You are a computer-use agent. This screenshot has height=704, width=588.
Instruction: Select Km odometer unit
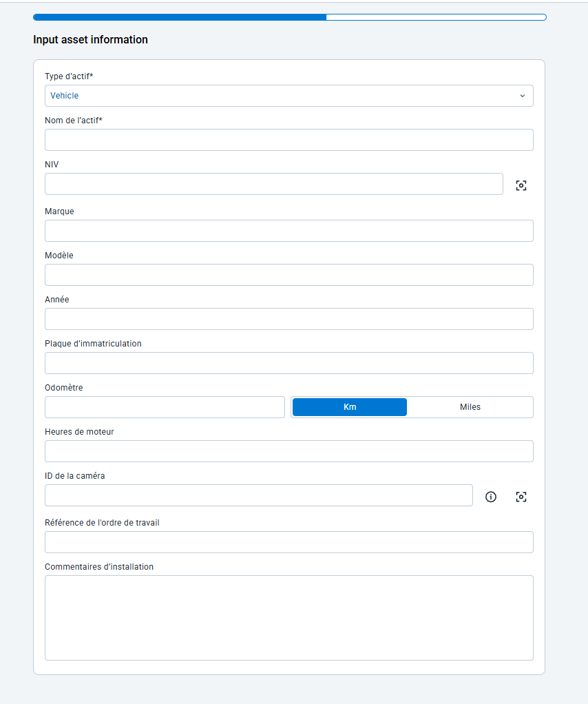(350, 407)
